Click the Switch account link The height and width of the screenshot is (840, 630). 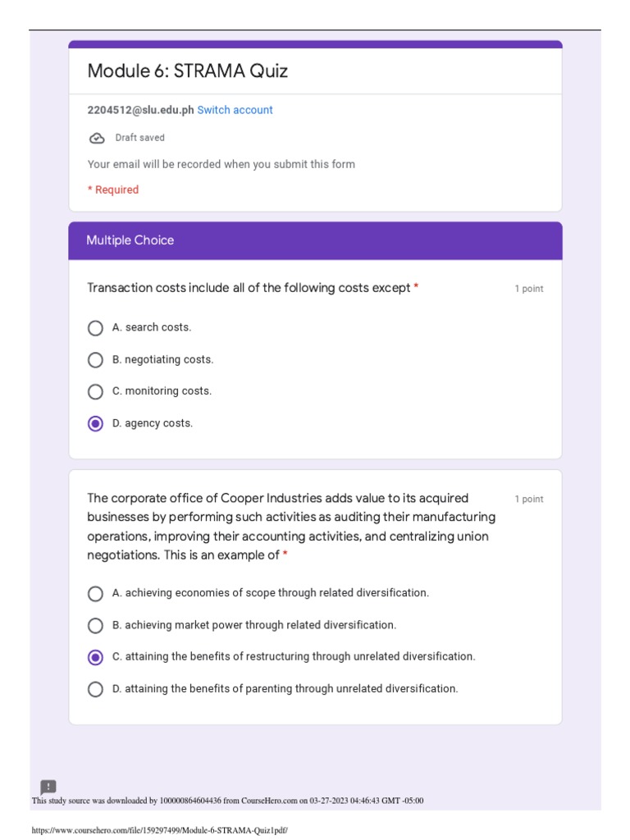point(235,110)
